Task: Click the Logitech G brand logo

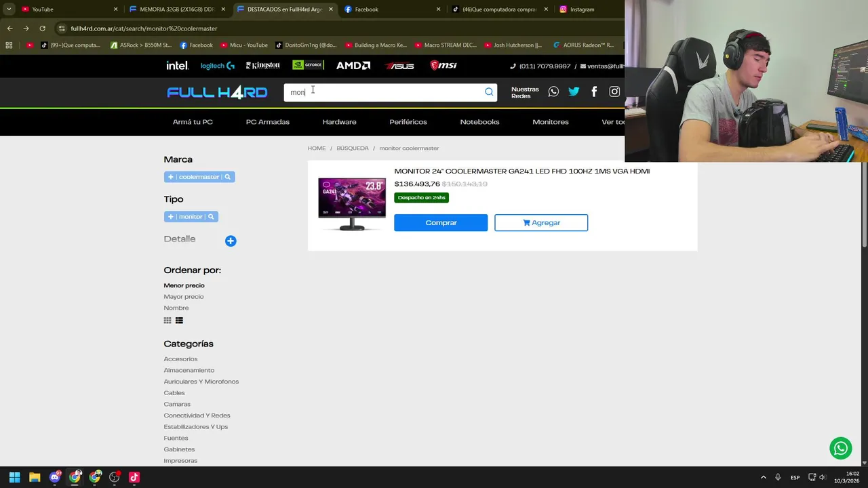Action: [218, 66]
